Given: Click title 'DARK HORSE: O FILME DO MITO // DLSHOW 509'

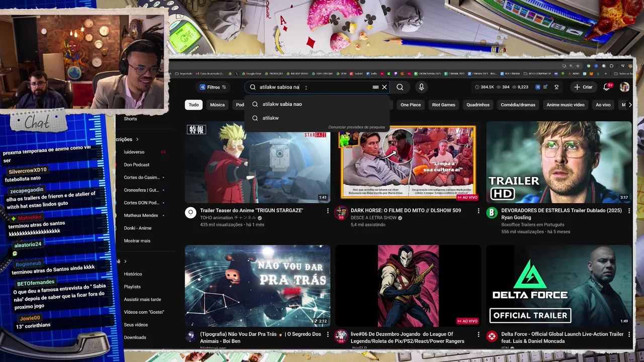Looking at the screenshot, I should tap(406, 211).
